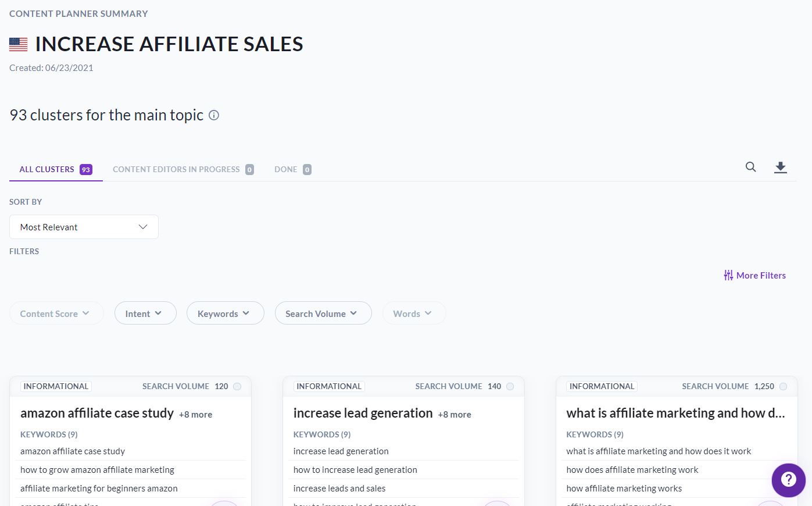
Task: Switch to the Done tab
Action: click(293, 169)
